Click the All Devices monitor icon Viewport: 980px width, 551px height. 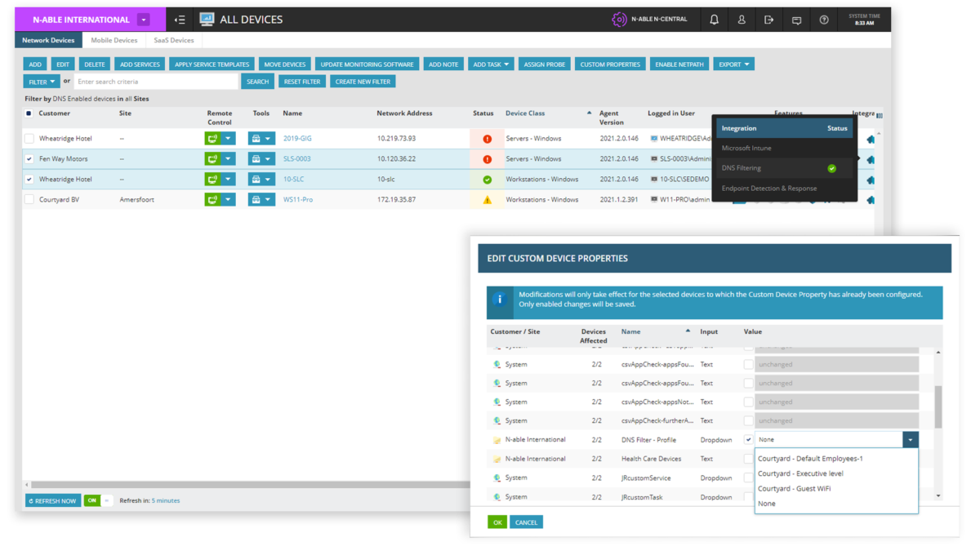207,19
